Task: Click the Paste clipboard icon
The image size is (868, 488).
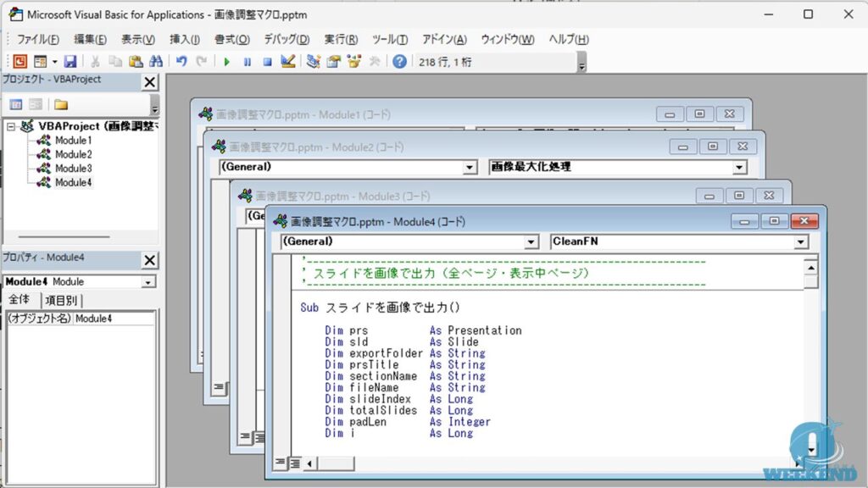Action: (136, 61)
